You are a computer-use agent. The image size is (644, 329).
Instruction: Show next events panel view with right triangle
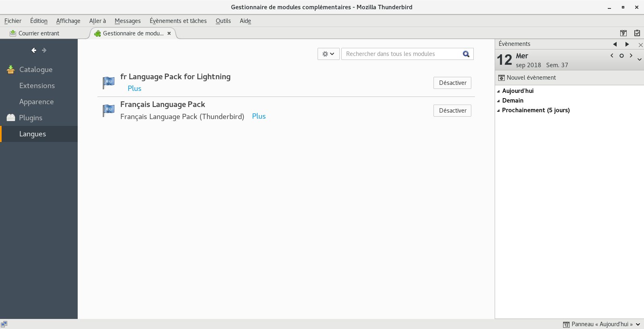[x=627, y=44]
